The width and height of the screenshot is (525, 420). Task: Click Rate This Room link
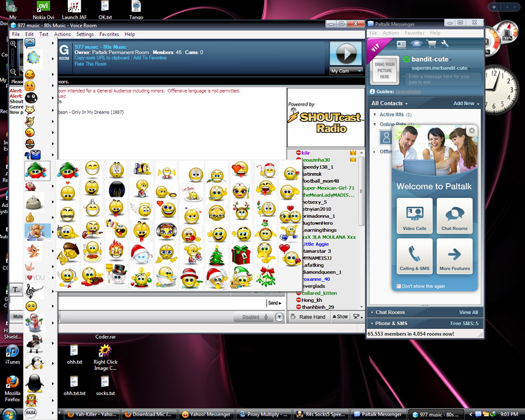[x=91, y=64]
